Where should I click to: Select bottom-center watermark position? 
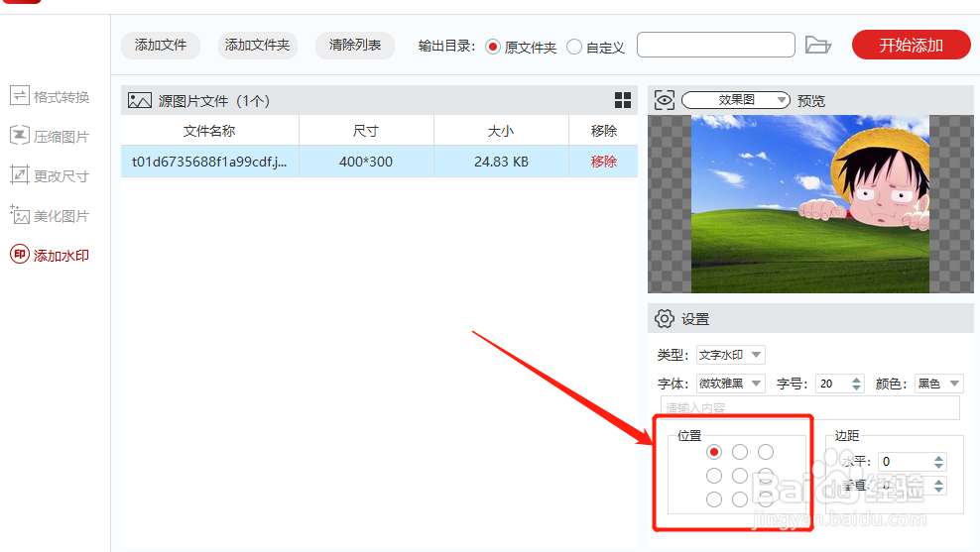click(740, 499)
